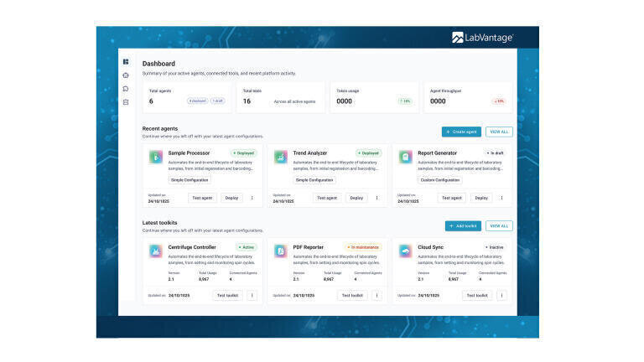Click the Centrifuge Controller title
Image resolution: width=644 pixels, height=362 pixels.
192,247
